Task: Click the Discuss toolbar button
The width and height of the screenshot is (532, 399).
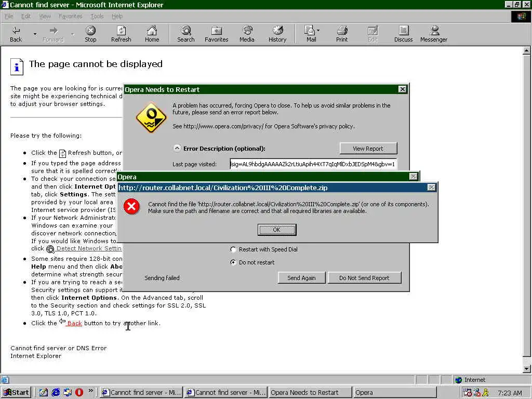Action: point(403,34)
